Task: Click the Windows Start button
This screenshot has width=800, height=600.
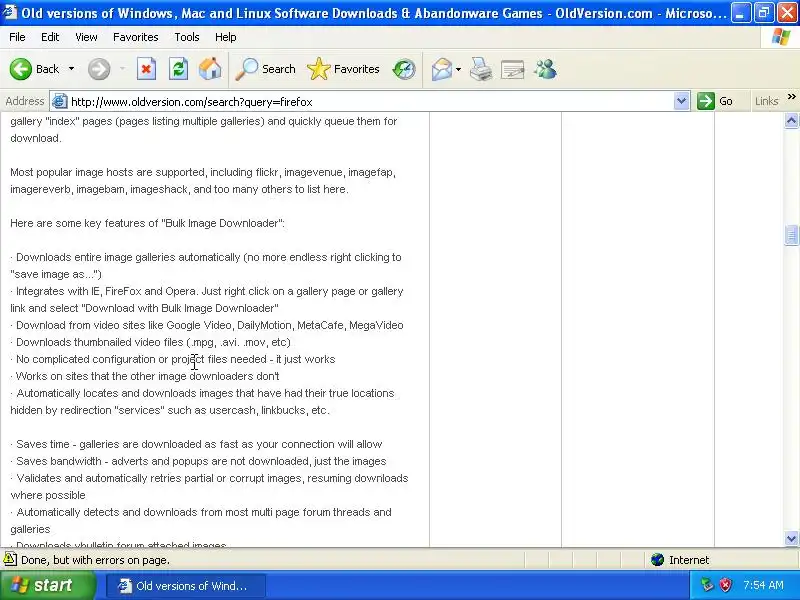Action: [x=47, y=585]
